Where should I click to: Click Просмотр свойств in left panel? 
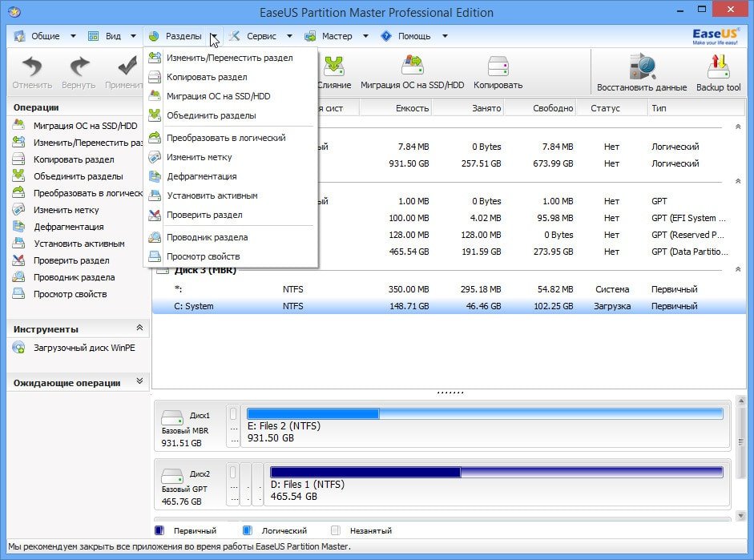point(70,294)
